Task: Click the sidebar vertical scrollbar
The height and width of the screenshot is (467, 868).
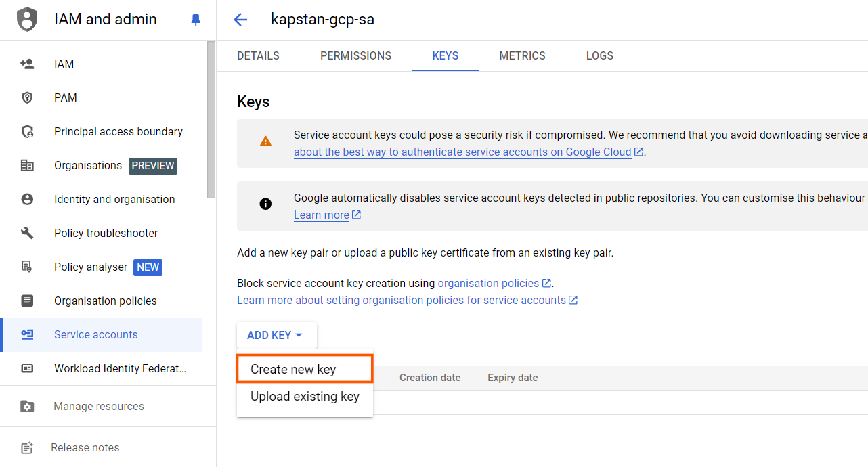Action: [x=211, y=120]
